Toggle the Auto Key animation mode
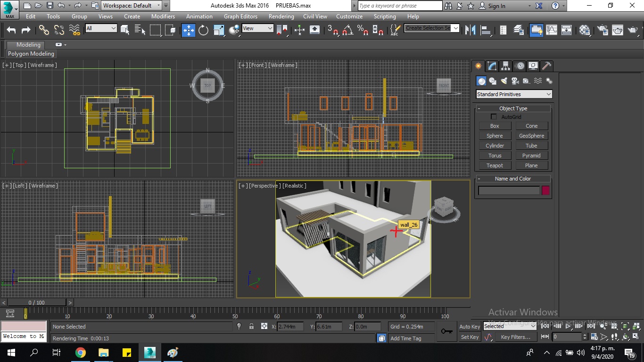 (469, 327)
